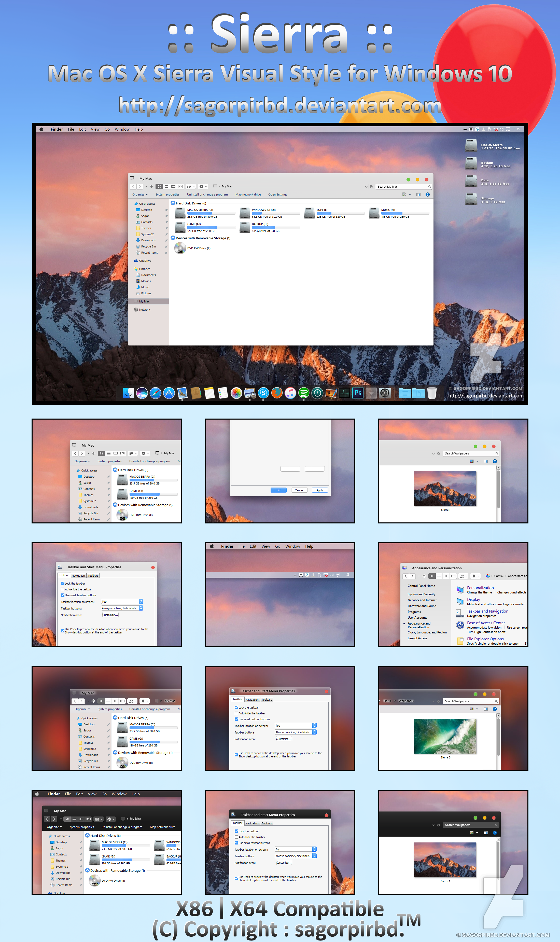
Task: Open iTunes music icon in dock
Action: [x=290, y=393]
